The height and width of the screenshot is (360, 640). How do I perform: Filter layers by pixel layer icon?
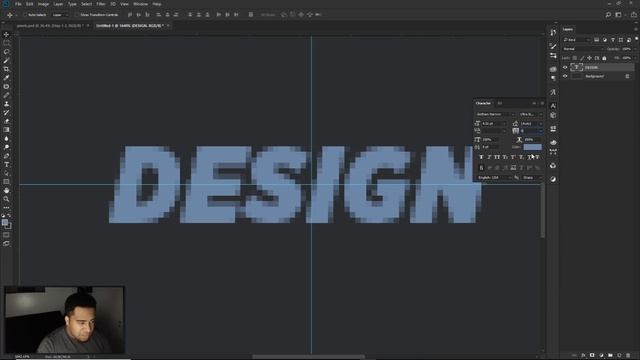[x=596, y=40]
